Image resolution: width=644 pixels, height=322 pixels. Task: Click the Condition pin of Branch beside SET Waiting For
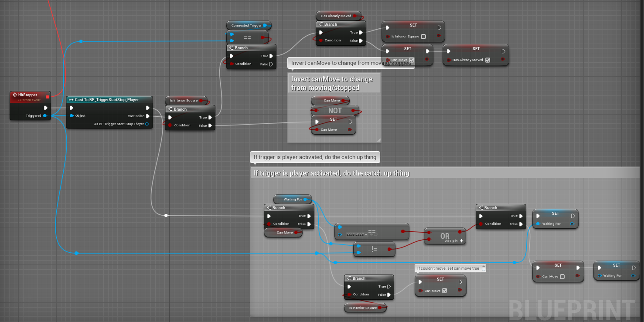click(481, 224)
